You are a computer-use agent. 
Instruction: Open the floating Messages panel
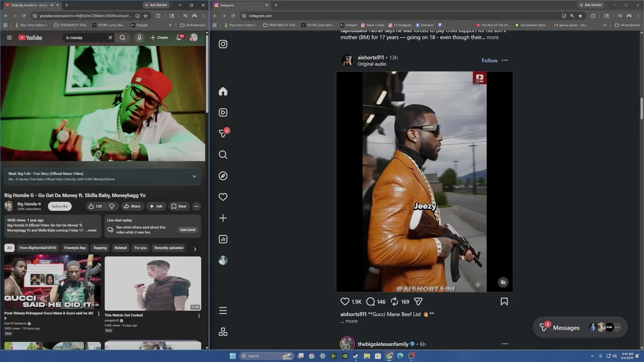coord(580,327)
